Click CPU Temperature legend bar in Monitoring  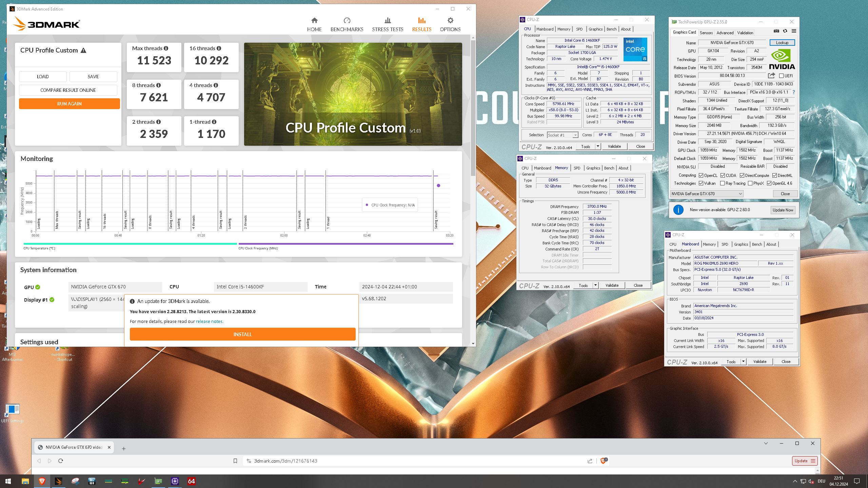tap(130, 244)
